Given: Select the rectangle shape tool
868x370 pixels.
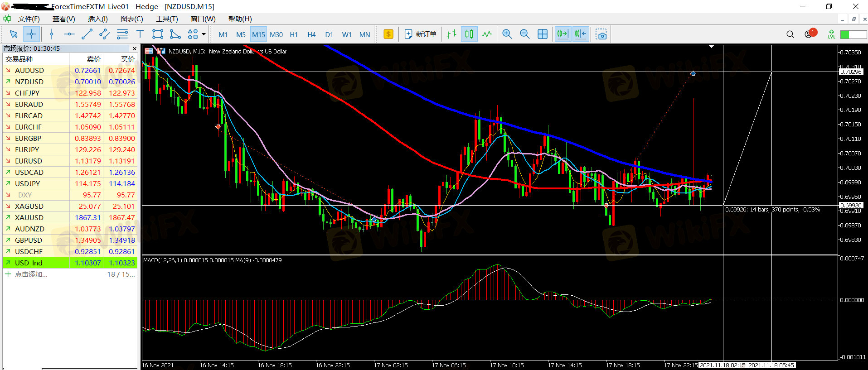Looking at the screenshot, I should [158, 34].
